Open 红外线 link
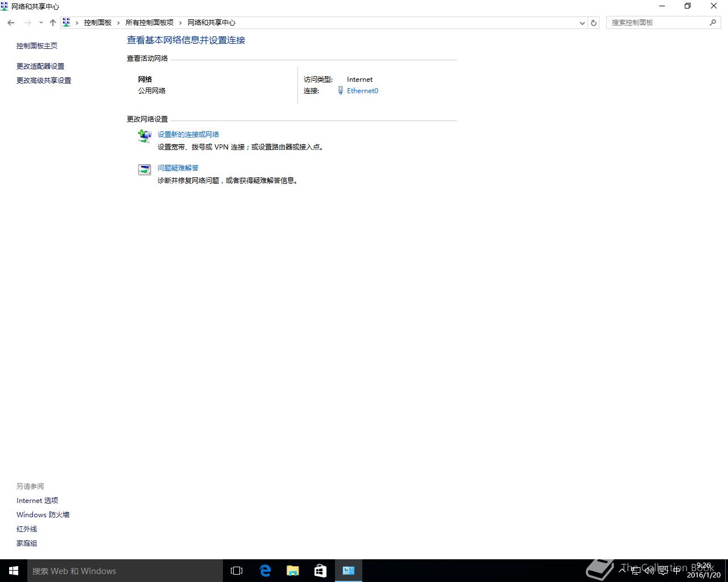Image resolution: width=728 pixels, height=582 pixels. coord(27,529)
